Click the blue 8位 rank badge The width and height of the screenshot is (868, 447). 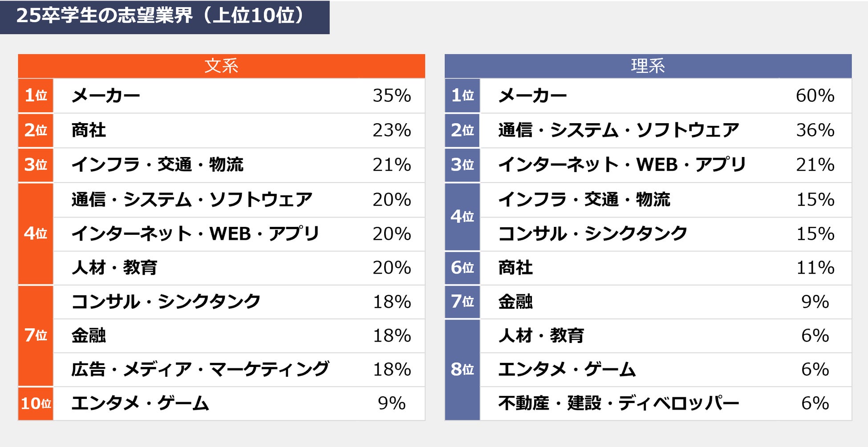[462, 369]
